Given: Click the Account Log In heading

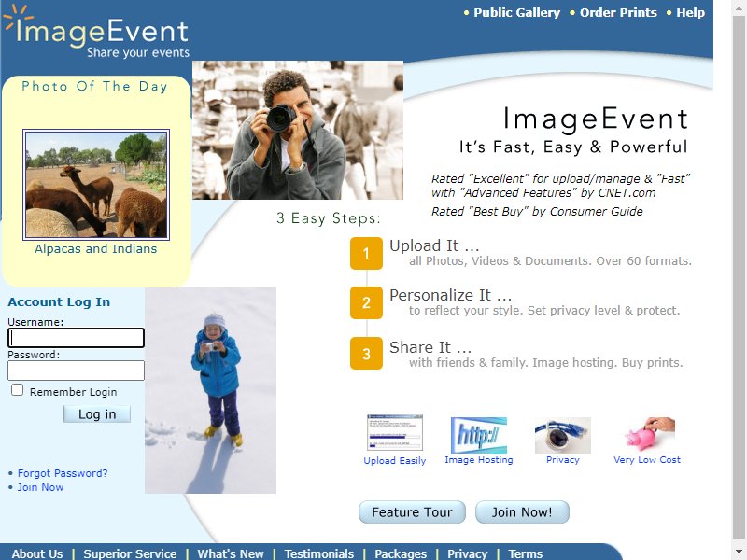Looking at the screenshot, I should coord(59,301).
